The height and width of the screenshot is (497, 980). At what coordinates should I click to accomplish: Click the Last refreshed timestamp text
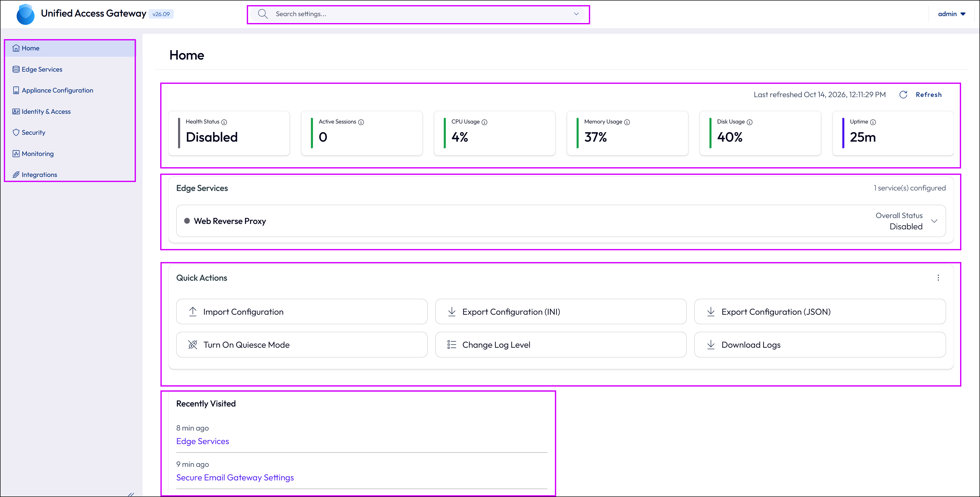tap(820, 95)
